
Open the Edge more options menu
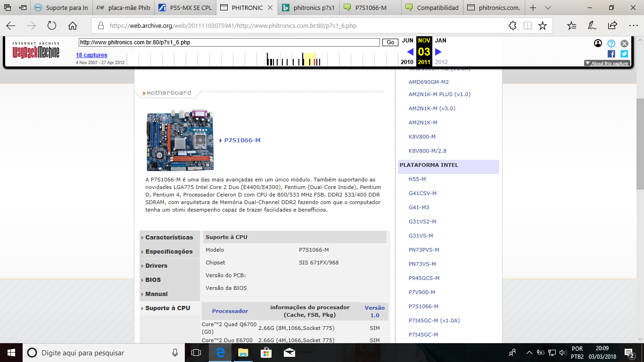point(633,26)
